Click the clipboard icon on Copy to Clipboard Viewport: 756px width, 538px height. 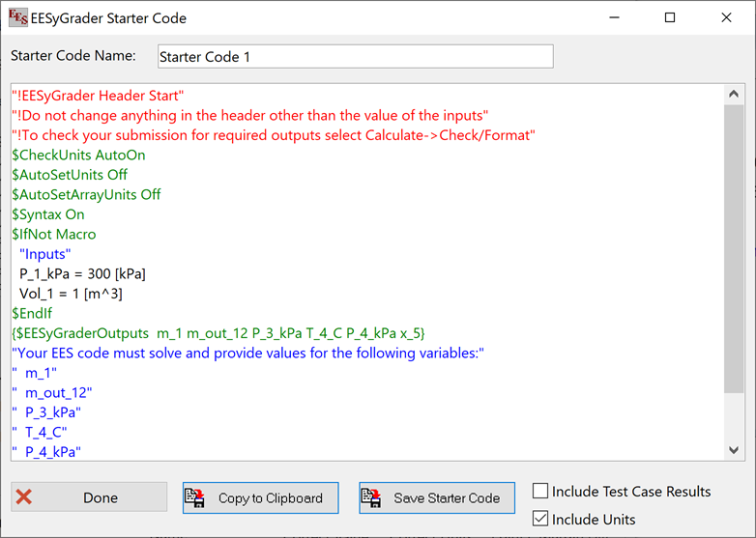pos(197,497)
